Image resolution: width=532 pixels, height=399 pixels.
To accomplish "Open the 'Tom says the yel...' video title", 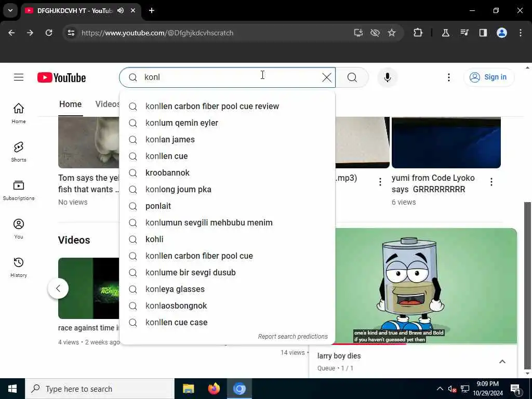I will pyautogui.click(x=88, y=183).
